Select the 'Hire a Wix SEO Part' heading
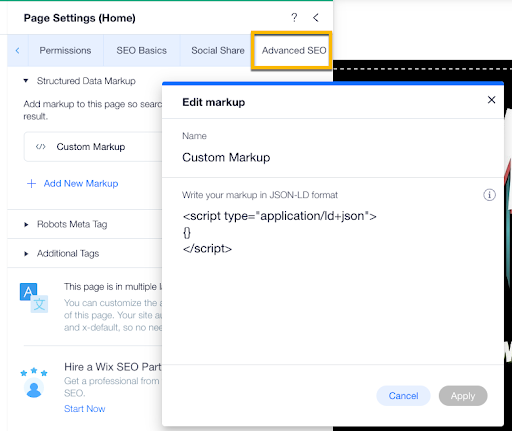This screenshot has width=512, height=431. (x=113, y=367)
